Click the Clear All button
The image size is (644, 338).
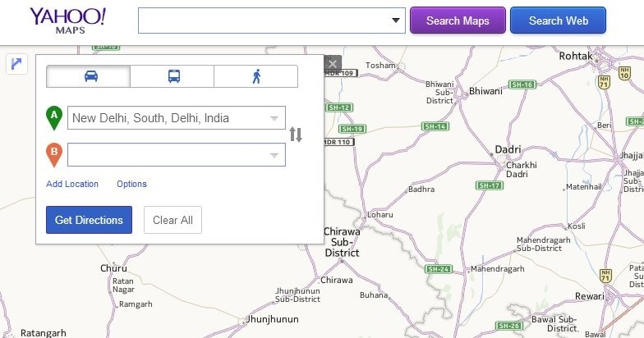[172, 220]
